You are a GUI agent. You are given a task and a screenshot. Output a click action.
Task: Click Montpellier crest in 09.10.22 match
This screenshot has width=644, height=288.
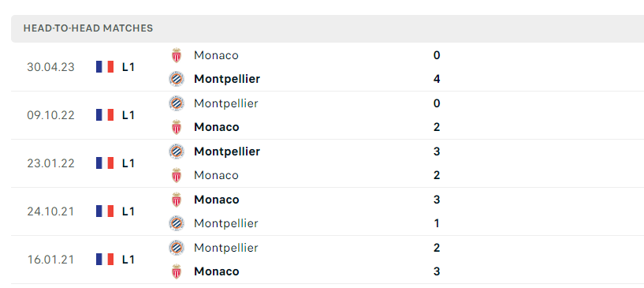click(177, 103)
